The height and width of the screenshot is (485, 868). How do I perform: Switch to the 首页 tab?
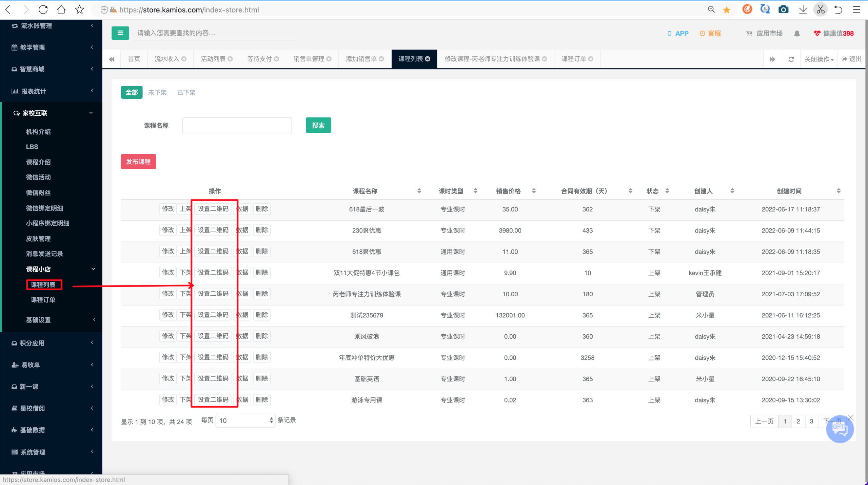pyautogui.click(x=134, y=59)
